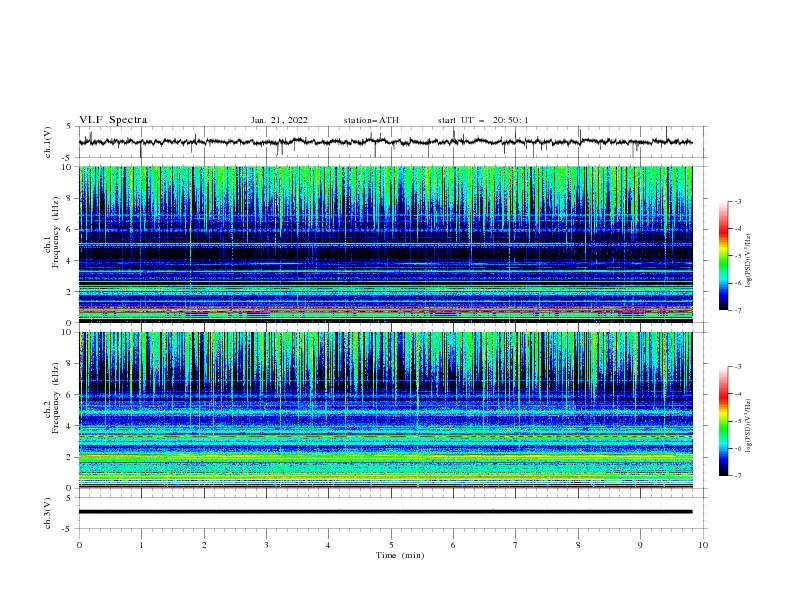Viewport: 792px width, 612px height.
Task: Click the 'start UT = 20:50:1' text
Action: click(x=483, y=120)
